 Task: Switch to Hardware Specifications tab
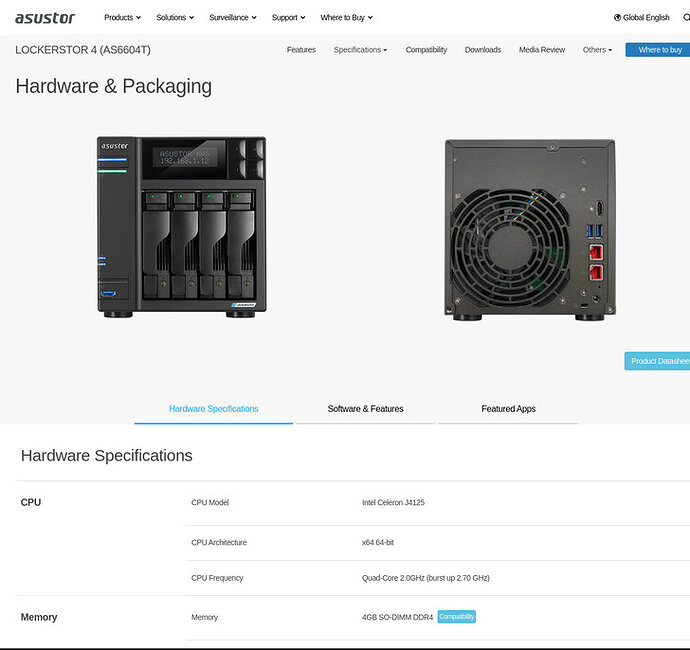point(213,409)
